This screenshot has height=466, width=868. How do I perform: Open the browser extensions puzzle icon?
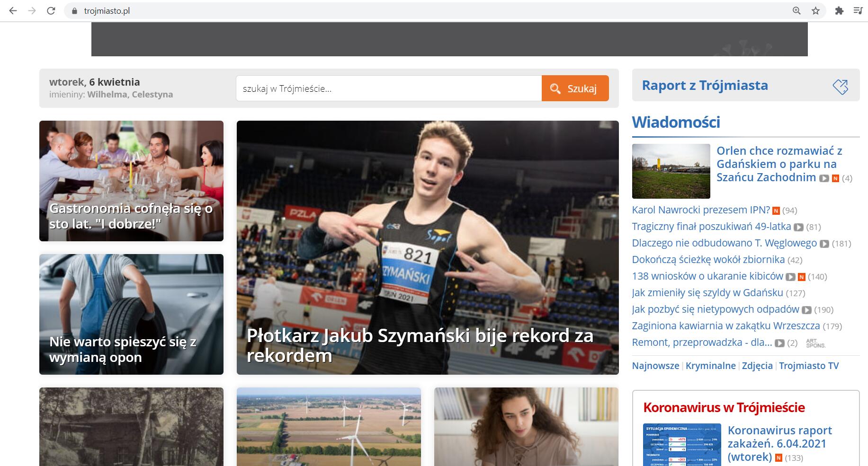(839, 10)
